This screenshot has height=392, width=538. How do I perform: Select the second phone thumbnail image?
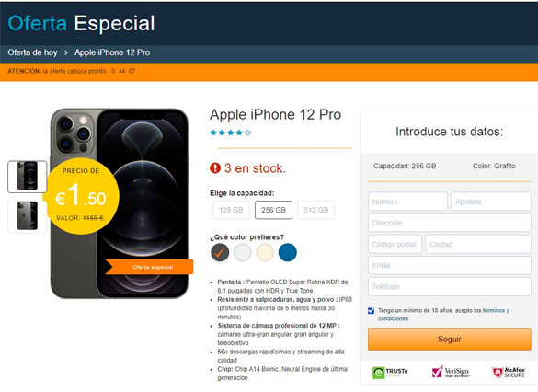click(27, 216)
